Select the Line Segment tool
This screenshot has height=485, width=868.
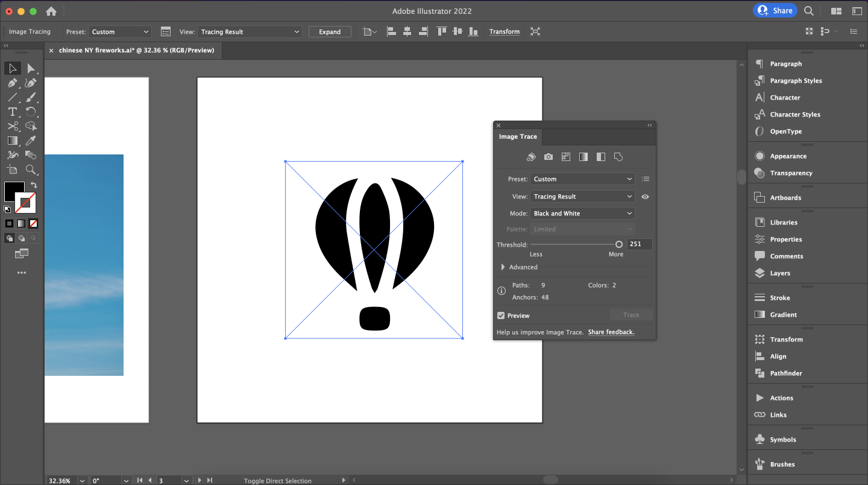[x=13, y=97]
